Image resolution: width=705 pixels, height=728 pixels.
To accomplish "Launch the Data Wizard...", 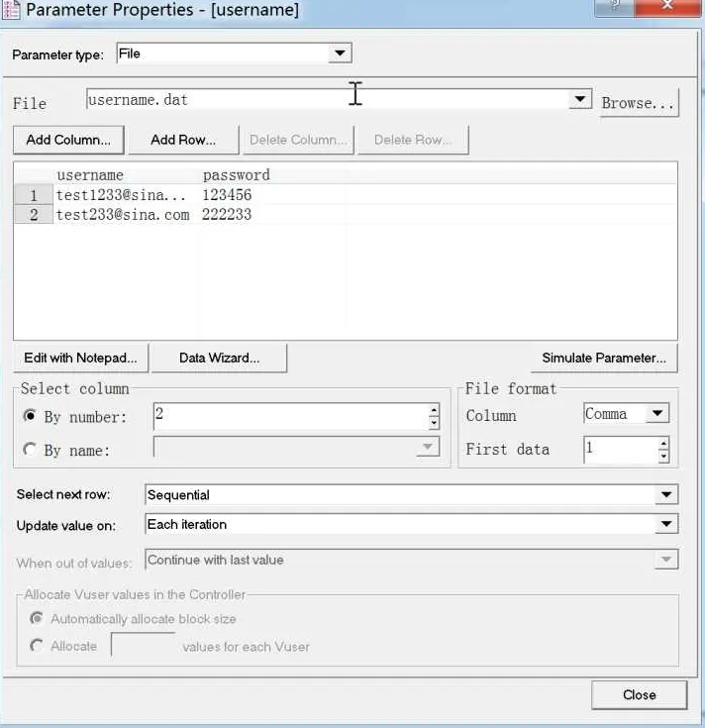I will pyautogui.click(x=219, y=358).
